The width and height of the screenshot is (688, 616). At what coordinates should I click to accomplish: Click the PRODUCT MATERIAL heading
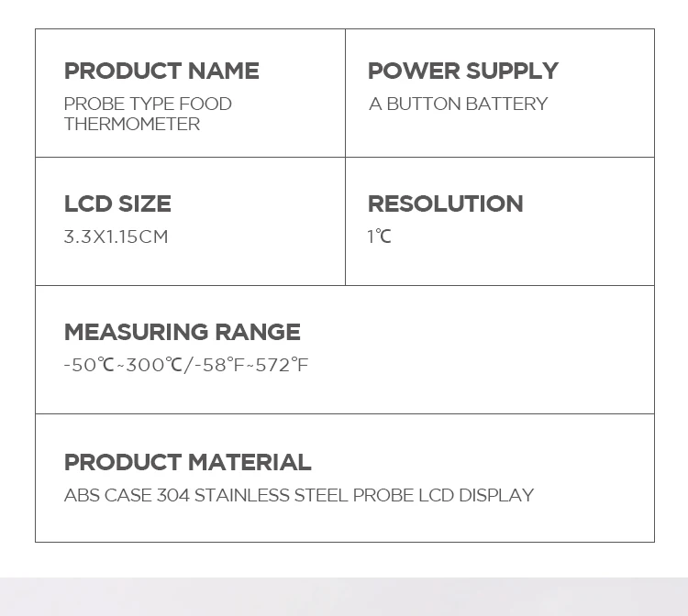coord(187,462)
